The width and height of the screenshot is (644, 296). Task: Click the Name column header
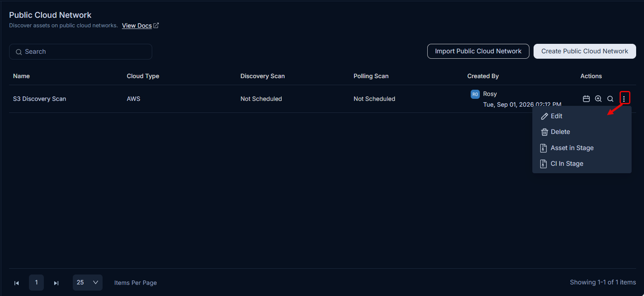[x=22, y=76]
